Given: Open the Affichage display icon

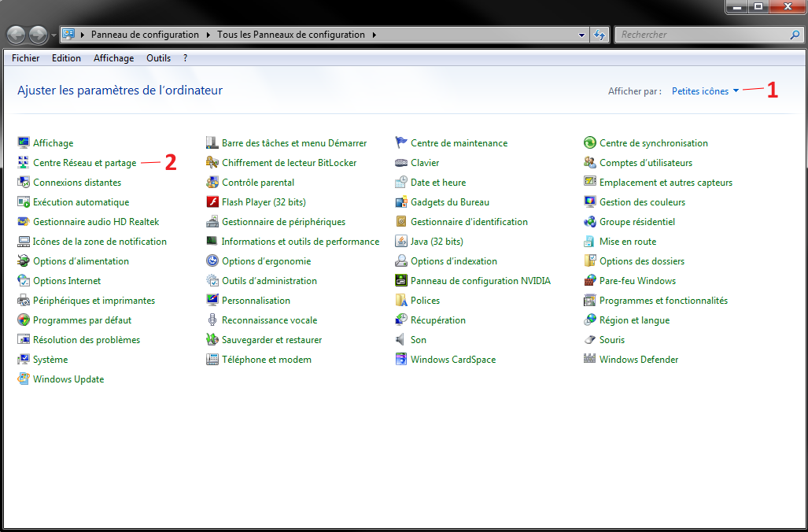Looking at the screenshot, I should [x=23, y=142].
